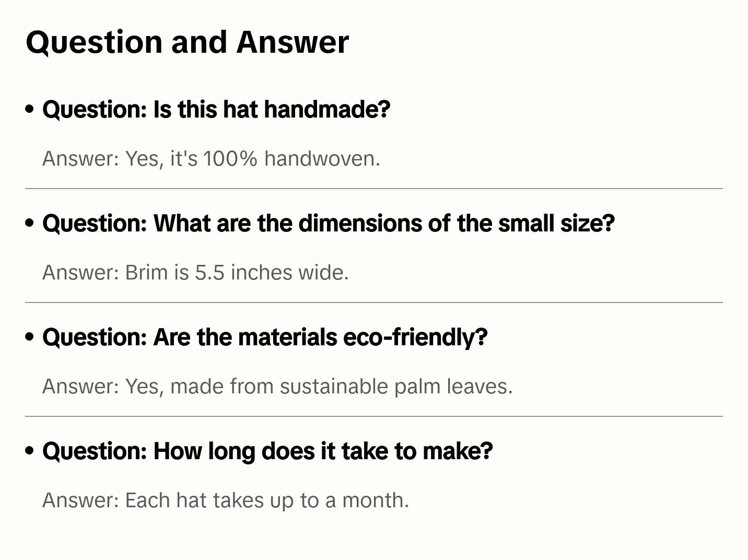Click the divider line below the palm leaves answer
Viewport: 748px width, 560px height.
pyautogui.click(x=374, y=416)
